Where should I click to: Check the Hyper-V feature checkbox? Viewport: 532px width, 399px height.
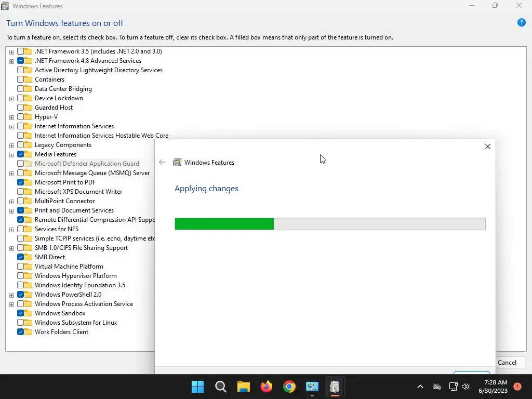coord(20,117)
